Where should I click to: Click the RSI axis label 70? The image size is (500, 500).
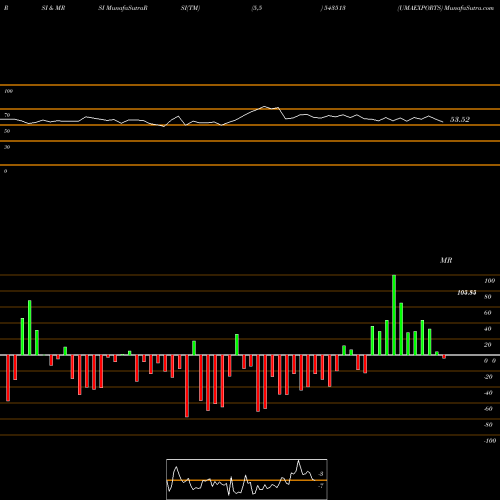[x=7, y=115]
